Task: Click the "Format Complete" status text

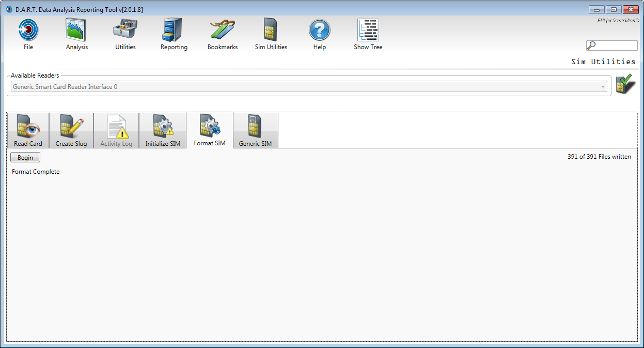Action: [36, 172]
